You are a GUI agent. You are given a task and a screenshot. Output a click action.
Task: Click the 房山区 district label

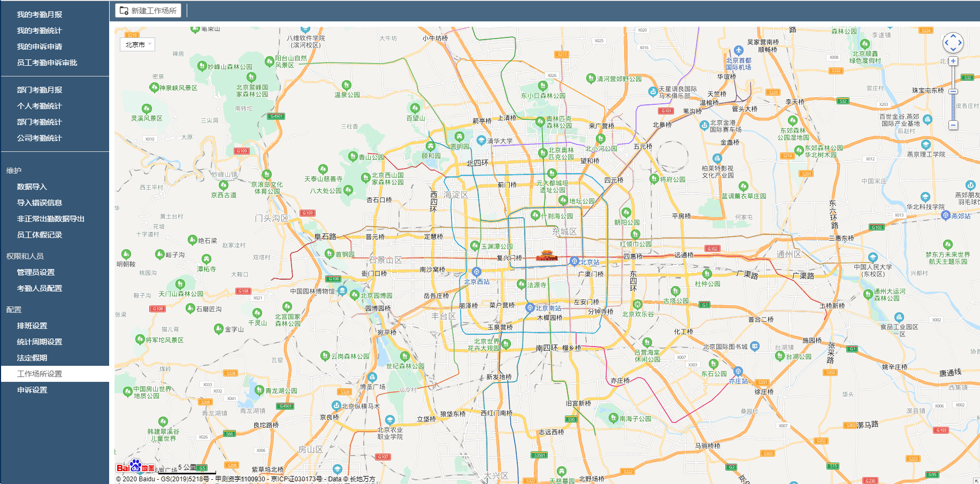pos(310,449)
